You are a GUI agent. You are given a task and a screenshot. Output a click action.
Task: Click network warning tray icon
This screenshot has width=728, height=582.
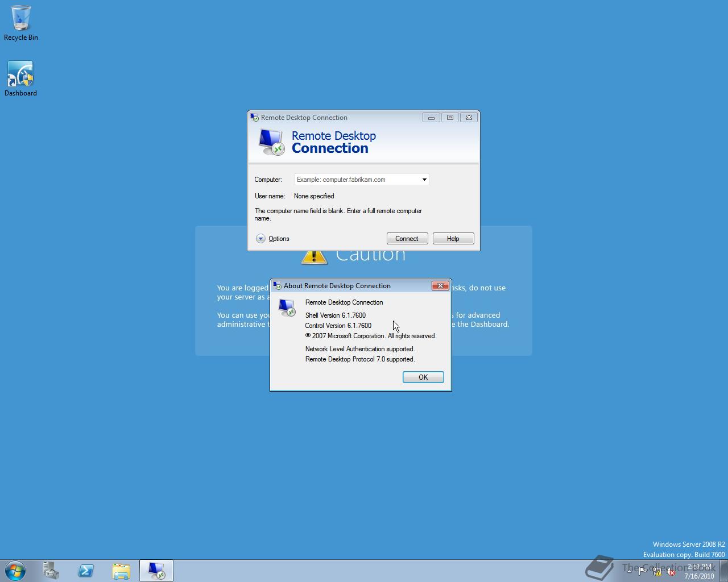tap(657, 571)
